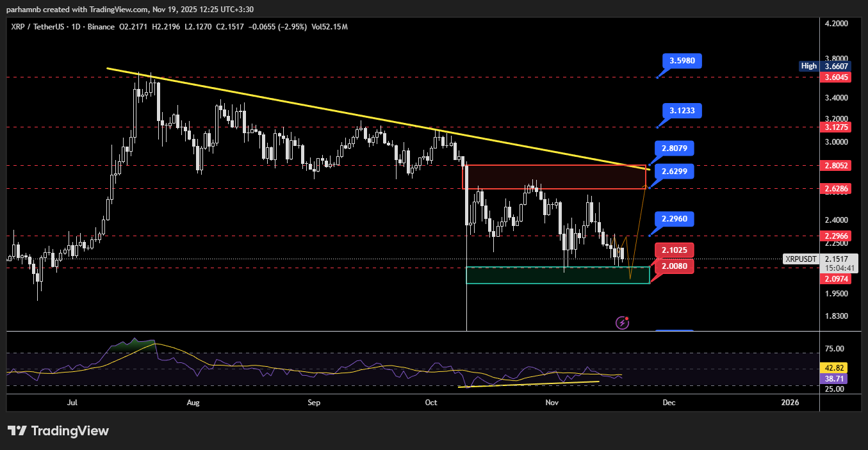This screenshot has width=868, height=450.
Task: Select the red supply zone rectangle
Action: point(554,177)
